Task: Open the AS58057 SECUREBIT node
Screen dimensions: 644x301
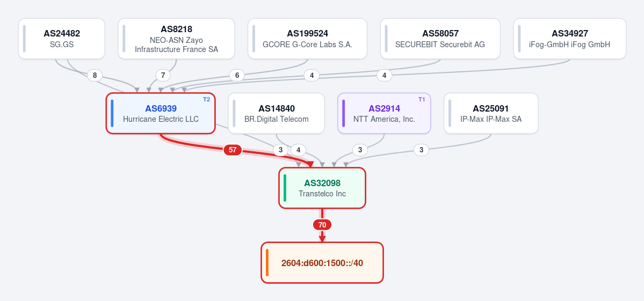Action: click(440, 39)
